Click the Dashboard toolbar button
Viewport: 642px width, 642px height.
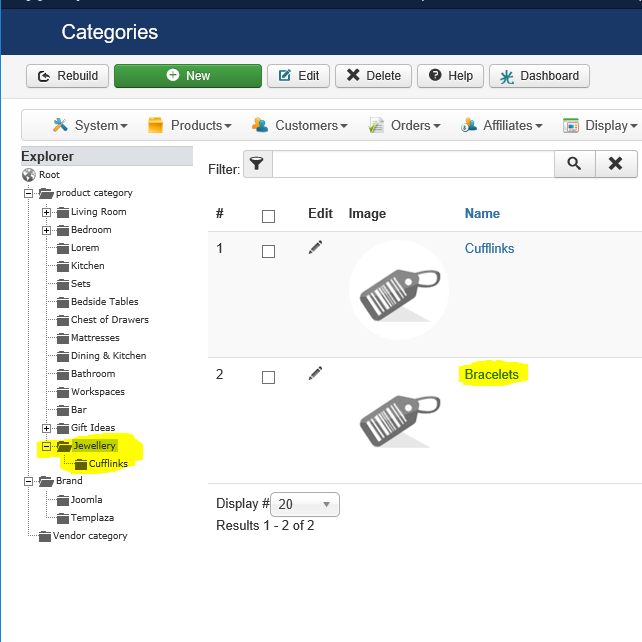coord(539,76)
